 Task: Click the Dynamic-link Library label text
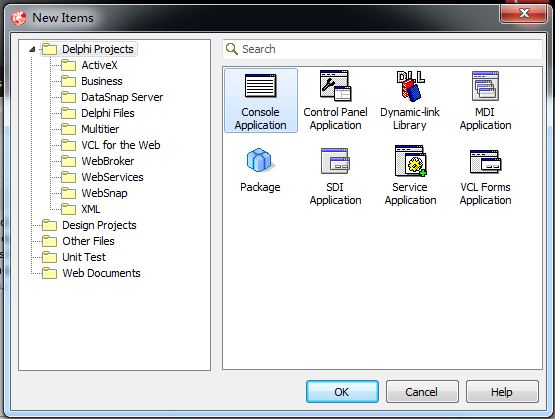click(410, 119)
